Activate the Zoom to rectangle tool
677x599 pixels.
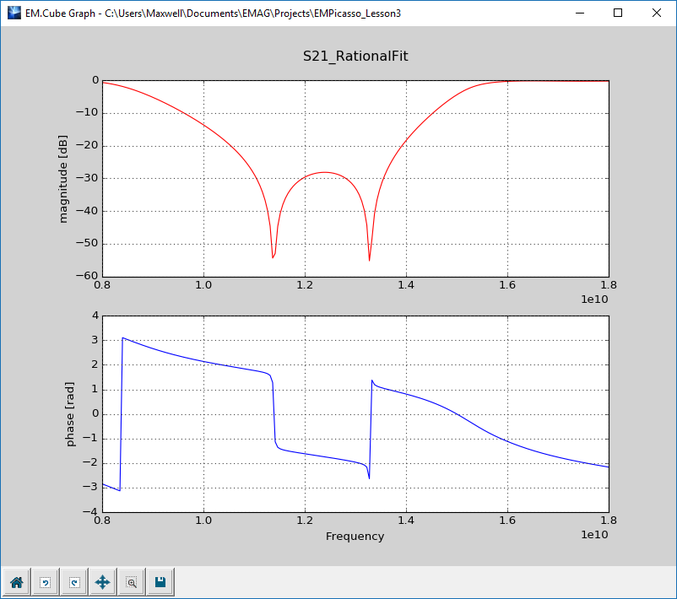coord(132,582)
